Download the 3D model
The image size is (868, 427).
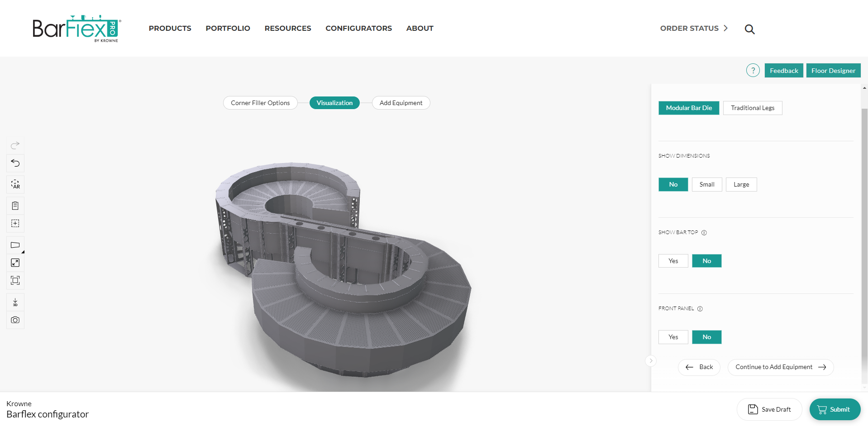tap(15, 302)
